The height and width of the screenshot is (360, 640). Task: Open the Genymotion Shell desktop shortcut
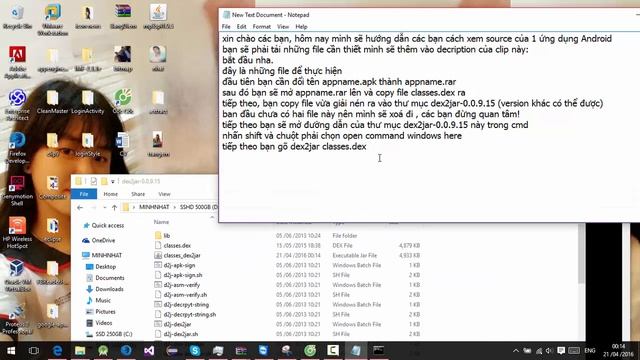pyautogui.click(x=17, y=191)
